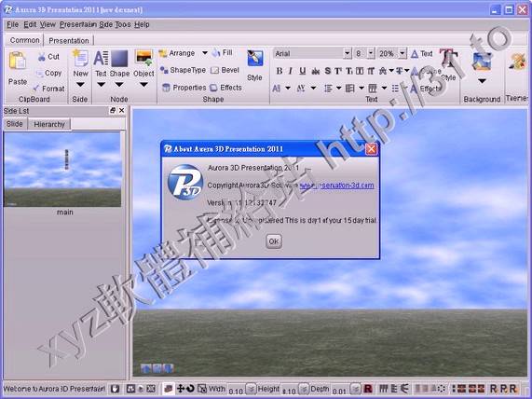532x399 pixels.
Task: Expand the Text node dropdown arrow
Action: coord(102,85)
